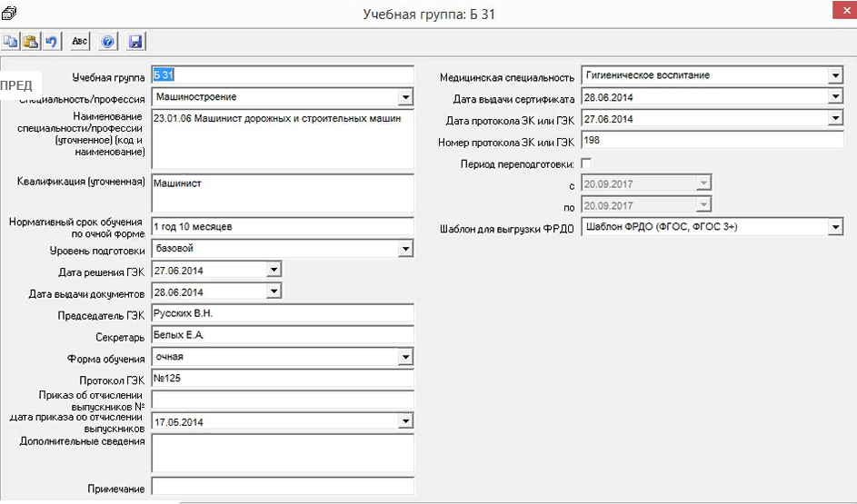The image size is (857, 504).
Task: Close the Учебная группа window
Action: 837,11
